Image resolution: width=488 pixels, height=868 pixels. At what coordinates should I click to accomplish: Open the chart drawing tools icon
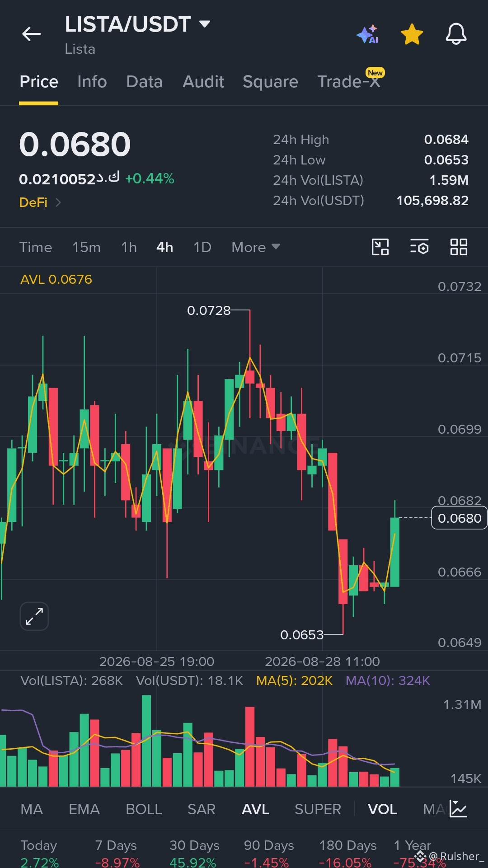380,247
